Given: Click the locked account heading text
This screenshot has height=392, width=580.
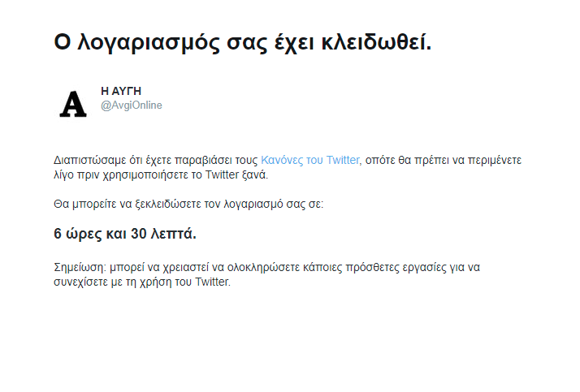Looking at the screenshot, I should [243, 42].
